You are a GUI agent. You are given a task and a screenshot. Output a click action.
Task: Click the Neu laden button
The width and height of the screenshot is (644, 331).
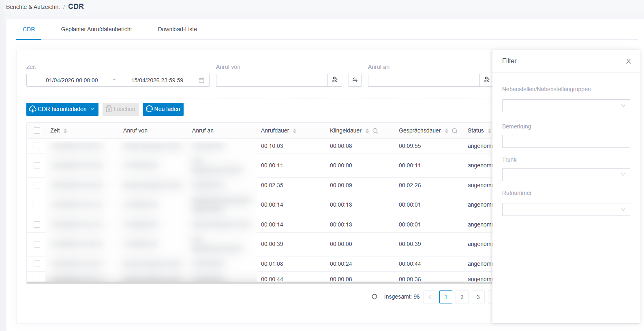[163, 109]
